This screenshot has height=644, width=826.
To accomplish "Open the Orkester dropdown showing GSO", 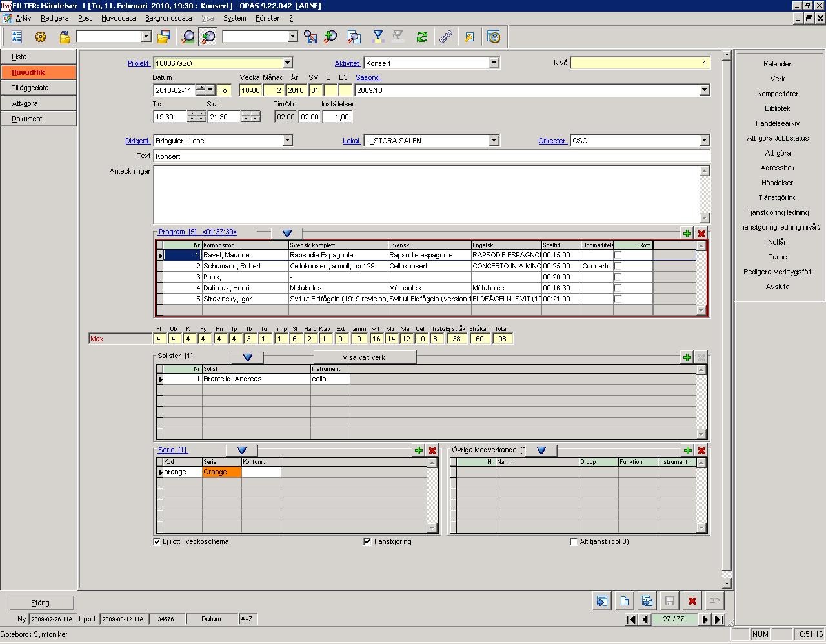I will (705, 141).
